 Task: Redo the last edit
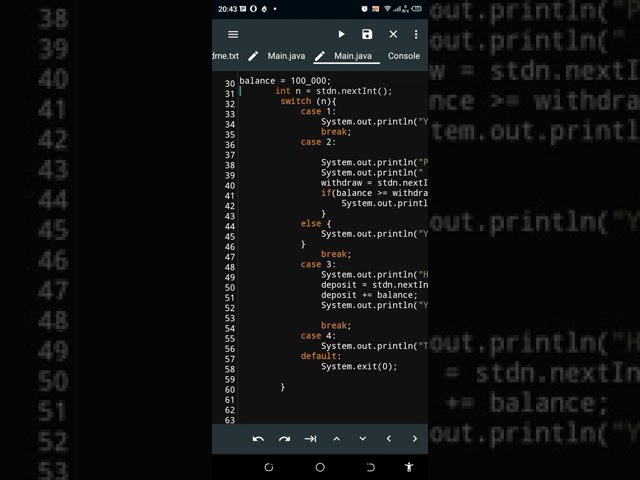[x=284, y=439]
